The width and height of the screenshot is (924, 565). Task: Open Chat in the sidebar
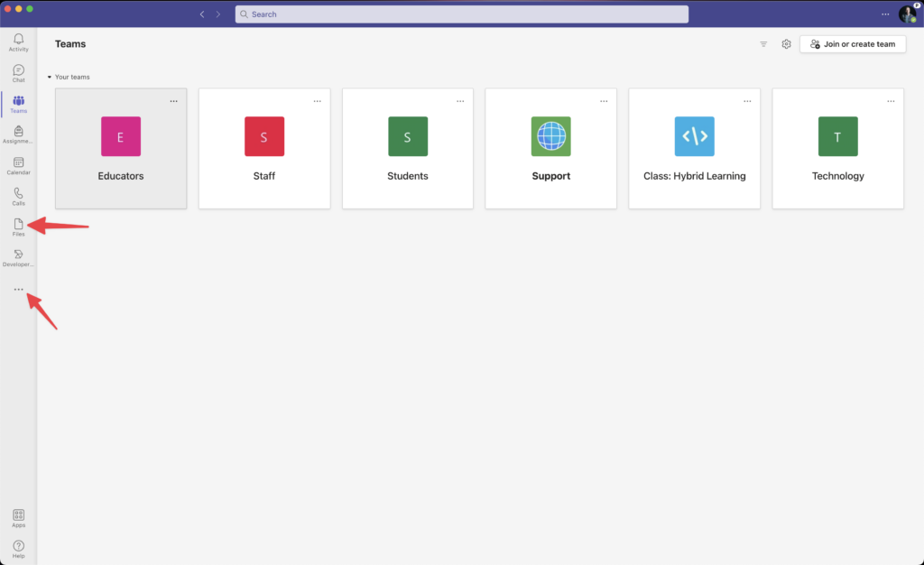18,73
